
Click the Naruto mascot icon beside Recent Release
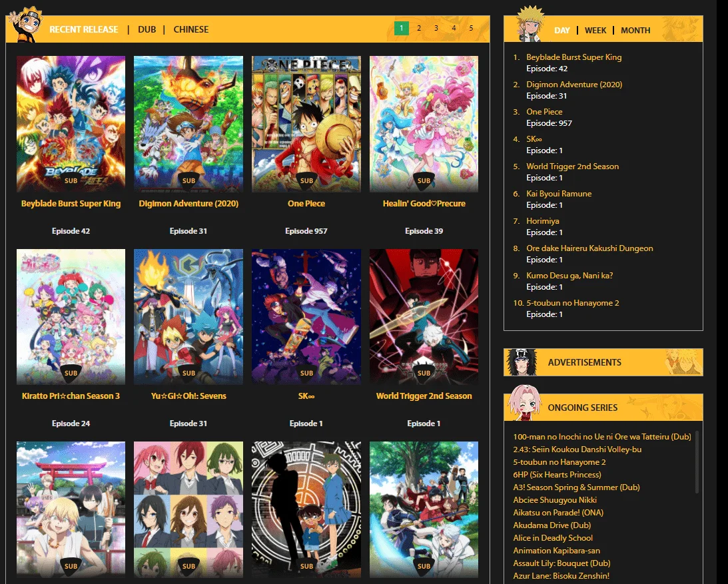coord(25,24)
